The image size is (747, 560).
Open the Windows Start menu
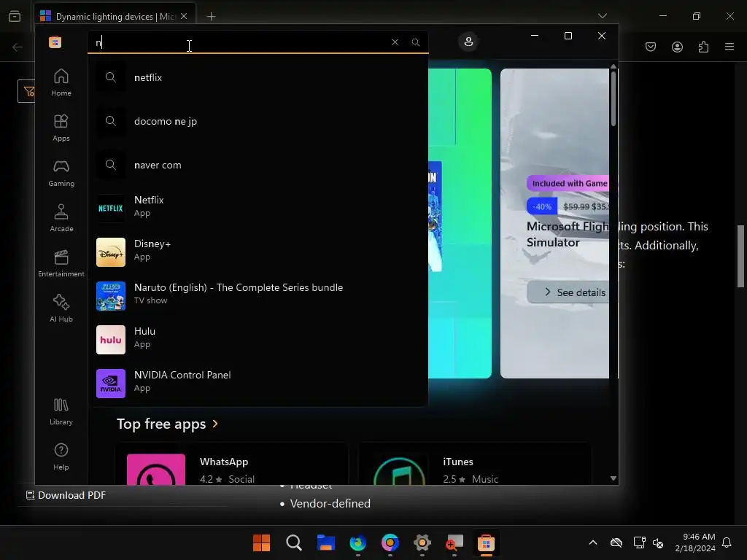pos(262,542)
